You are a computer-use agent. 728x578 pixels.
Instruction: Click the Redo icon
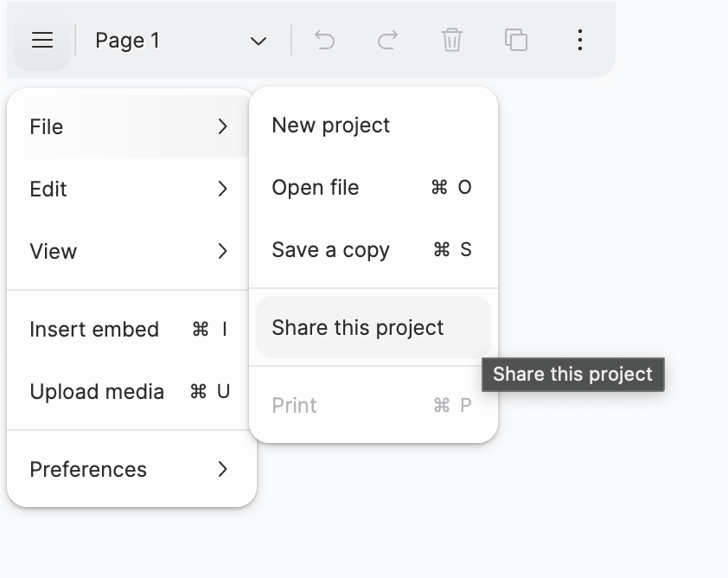387,40
